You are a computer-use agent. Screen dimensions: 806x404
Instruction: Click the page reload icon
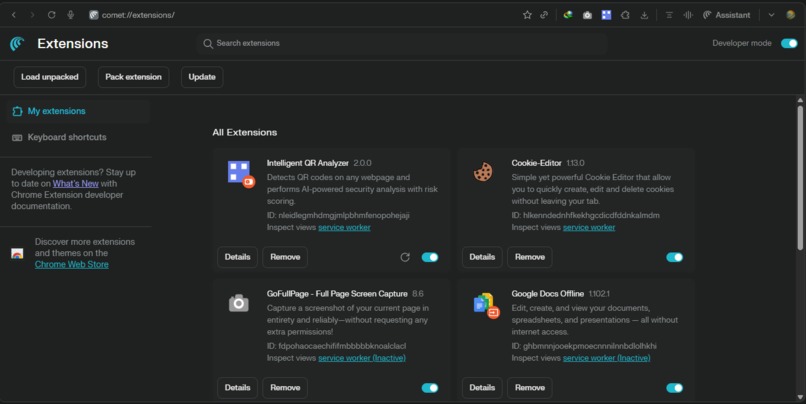click(51, 15)
